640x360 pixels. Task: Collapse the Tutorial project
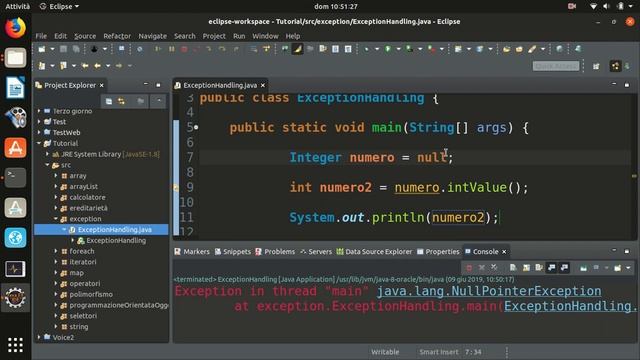pyautogui.click(x=39, y=143)
